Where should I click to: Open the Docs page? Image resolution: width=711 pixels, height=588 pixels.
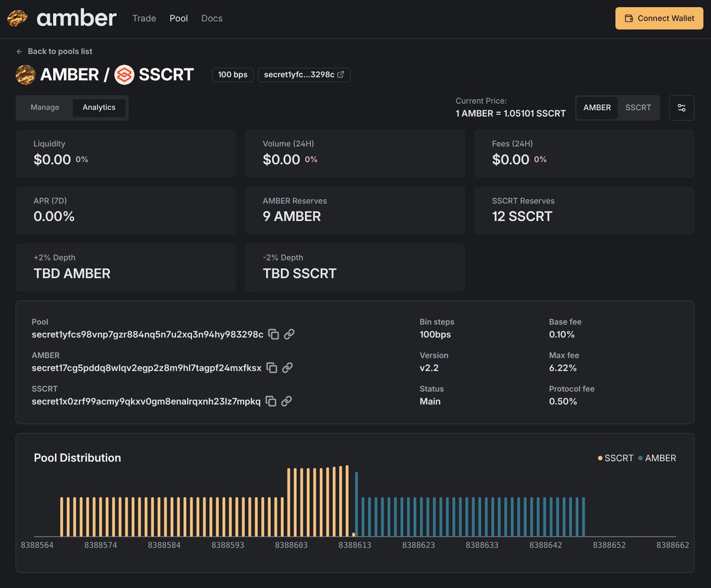212,18
